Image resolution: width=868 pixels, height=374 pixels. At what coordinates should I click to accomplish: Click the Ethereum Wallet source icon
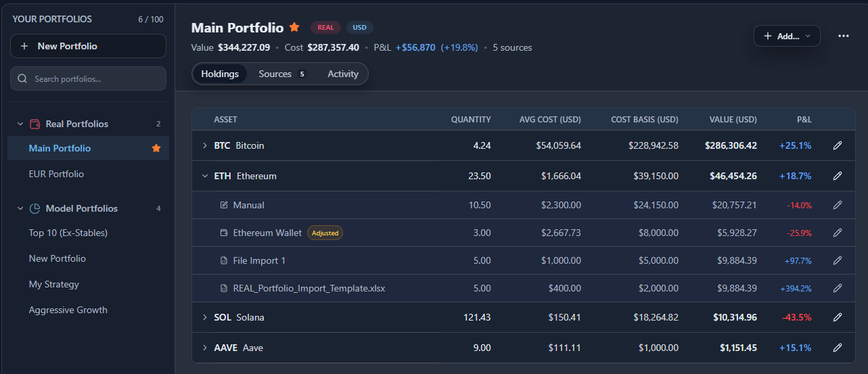[x=224, y=233]
